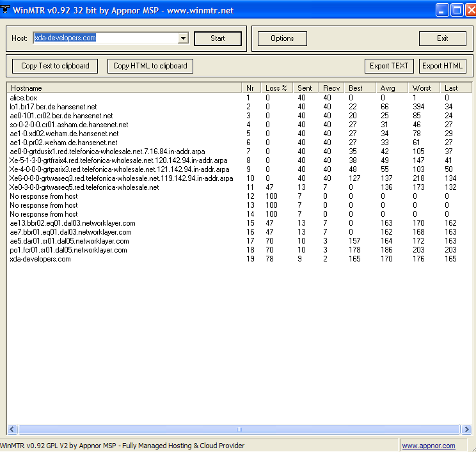The height and width of the screenshot is (452, 476).
Task: Click the Worst column header
Action: [425, 88]
